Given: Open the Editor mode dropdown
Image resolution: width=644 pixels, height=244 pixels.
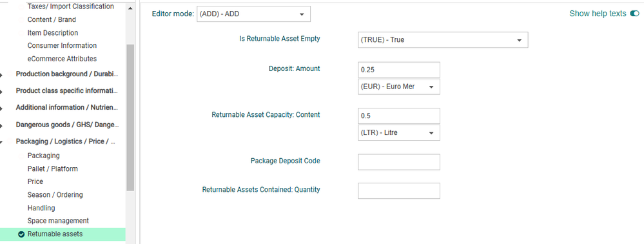Looking at the screenshot, I should [253, 14].
